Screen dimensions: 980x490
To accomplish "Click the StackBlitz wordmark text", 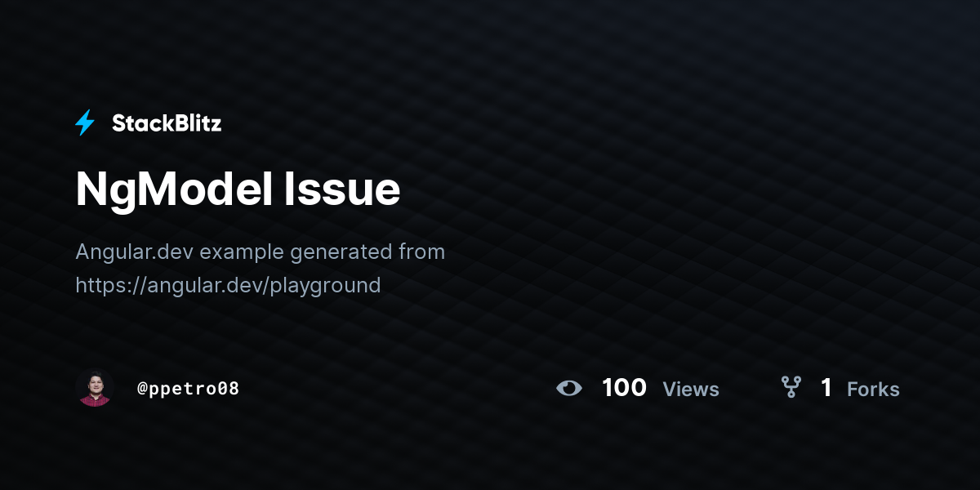I will point(167,123).
